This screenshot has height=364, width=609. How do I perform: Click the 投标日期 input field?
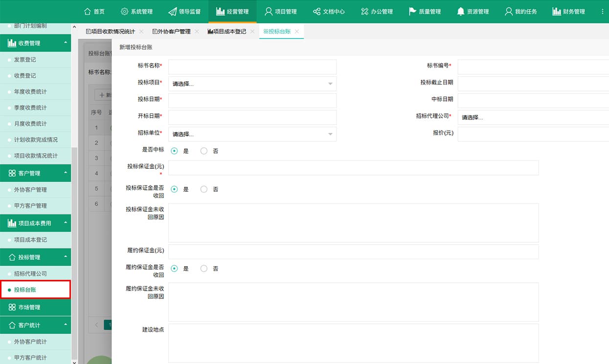[252, 101]
